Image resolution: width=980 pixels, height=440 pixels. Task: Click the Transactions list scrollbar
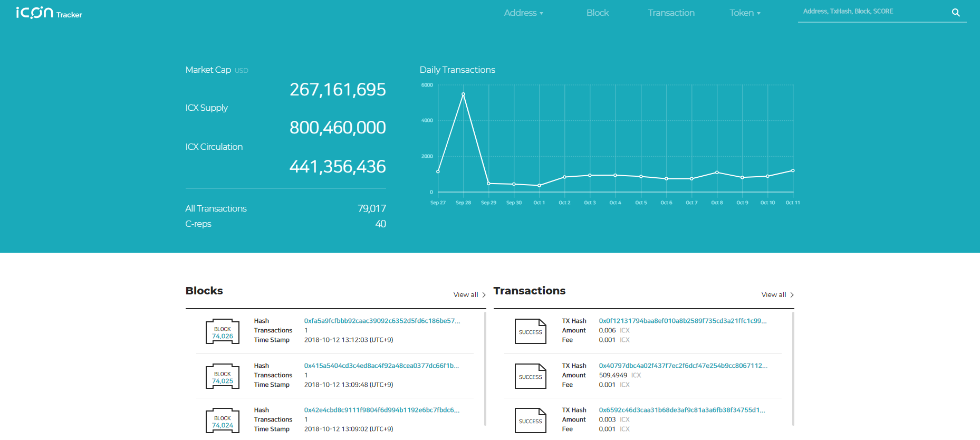(793, 368)
